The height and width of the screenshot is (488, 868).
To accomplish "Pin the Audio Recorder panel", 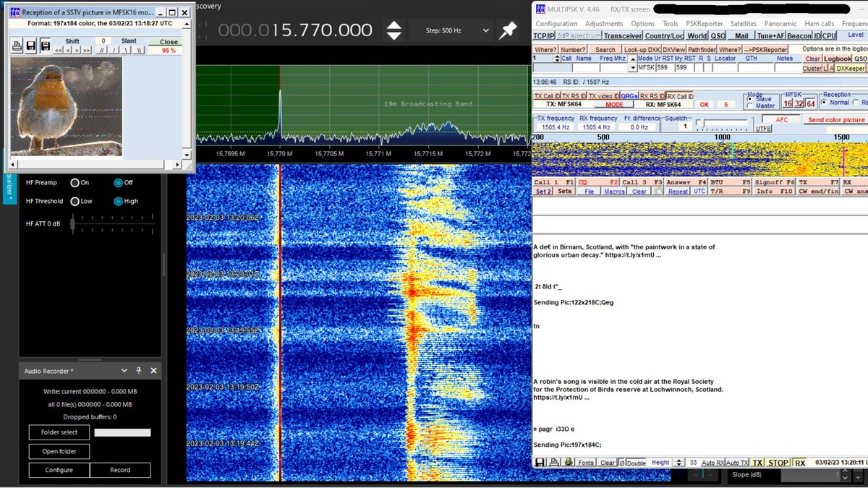I will 139,370.
